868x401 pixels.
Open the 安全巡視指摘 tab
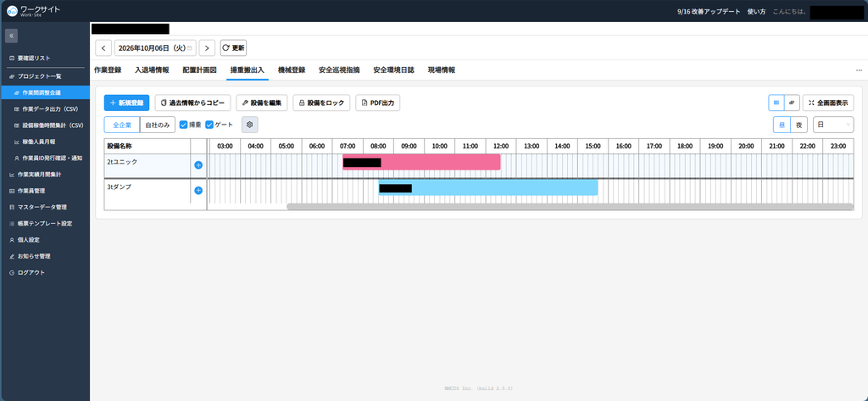[x=339, y=70]
